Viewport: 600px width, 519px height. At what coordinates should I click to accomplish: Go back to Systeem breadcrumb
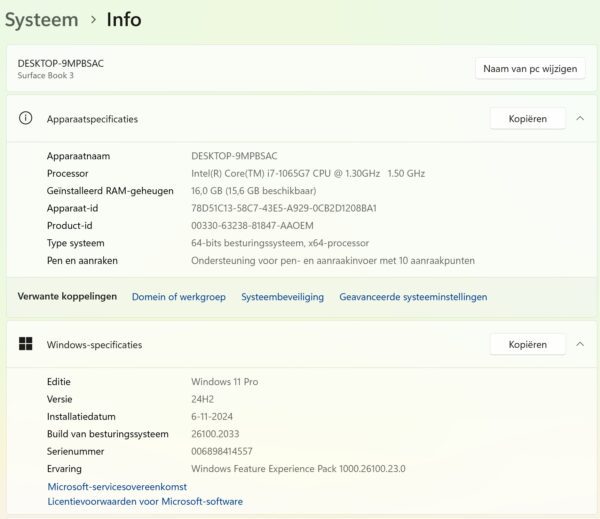coord(42,20)
